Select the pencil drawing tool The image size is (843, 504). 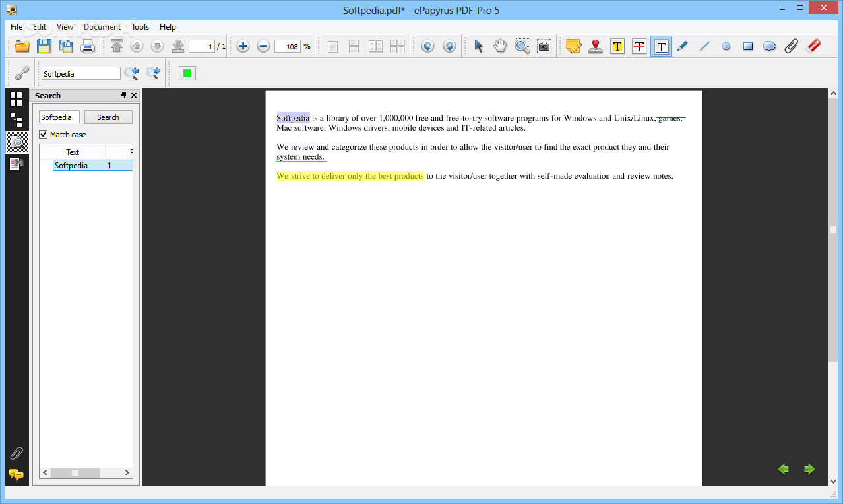point(683,46)
